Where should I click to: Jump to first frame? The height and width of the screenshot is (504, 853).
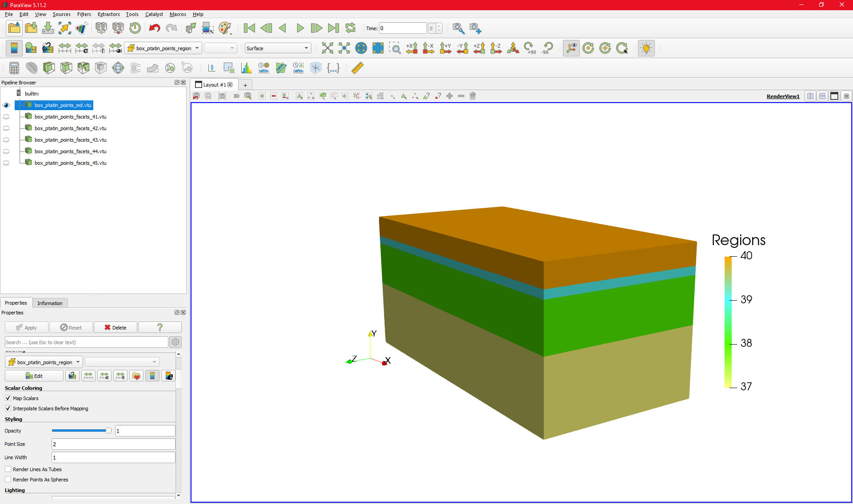[249, 28]
